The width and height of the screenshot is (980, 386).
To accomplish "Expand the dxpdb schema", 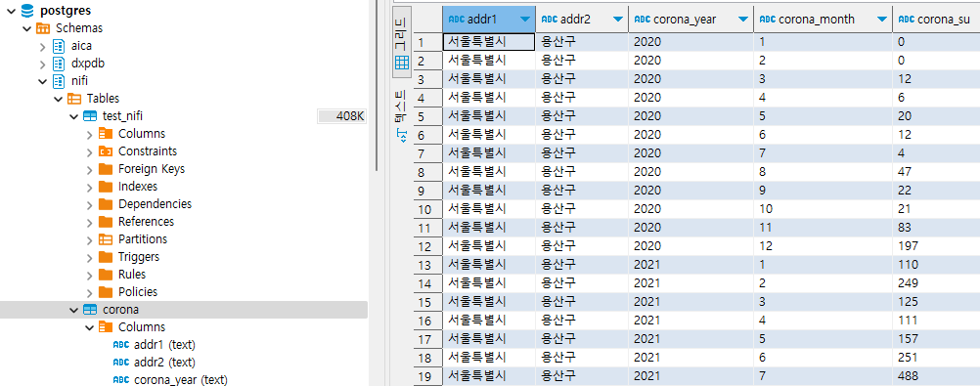I will 42,64.
